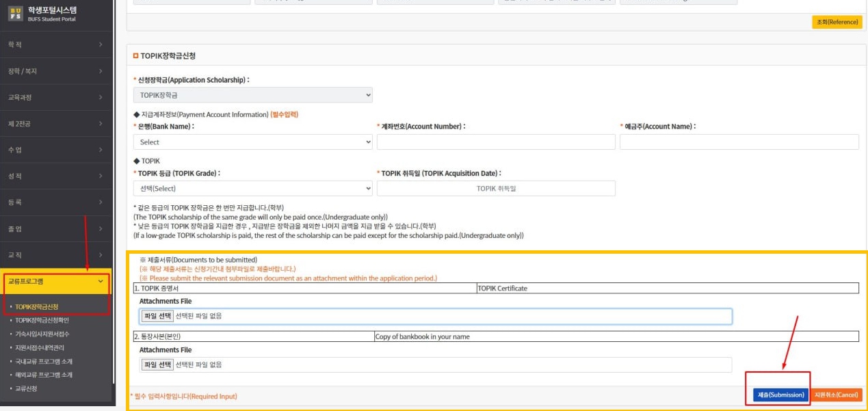Viewport: 868px width, 411px height.
Task: Open the 성적 menu section
Action: 55,176
